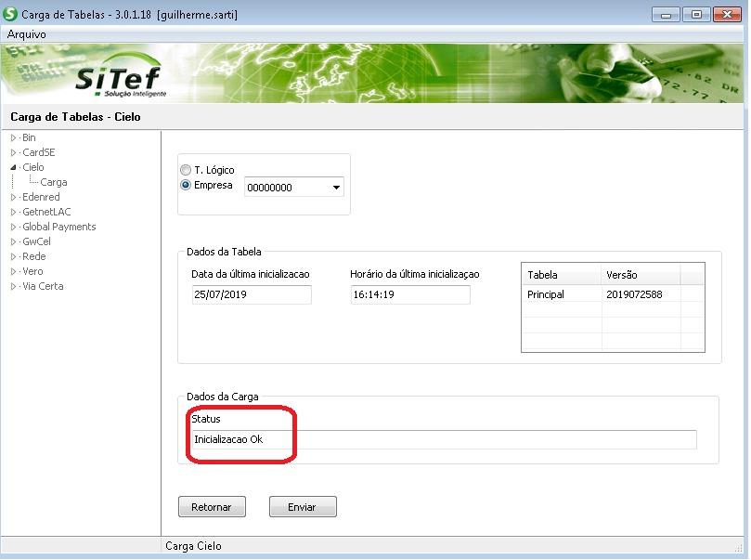Expand the Vero tree node

coord(13,271)
